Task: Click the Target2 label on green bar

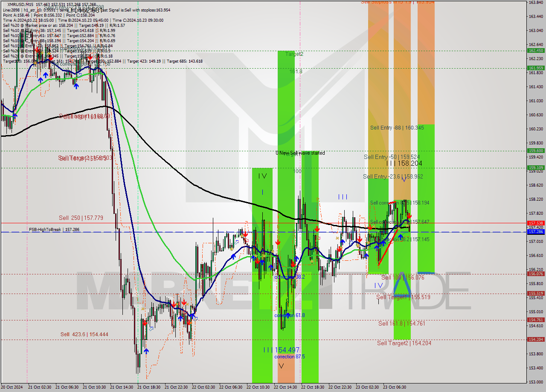Action: [x=294, y=54]
